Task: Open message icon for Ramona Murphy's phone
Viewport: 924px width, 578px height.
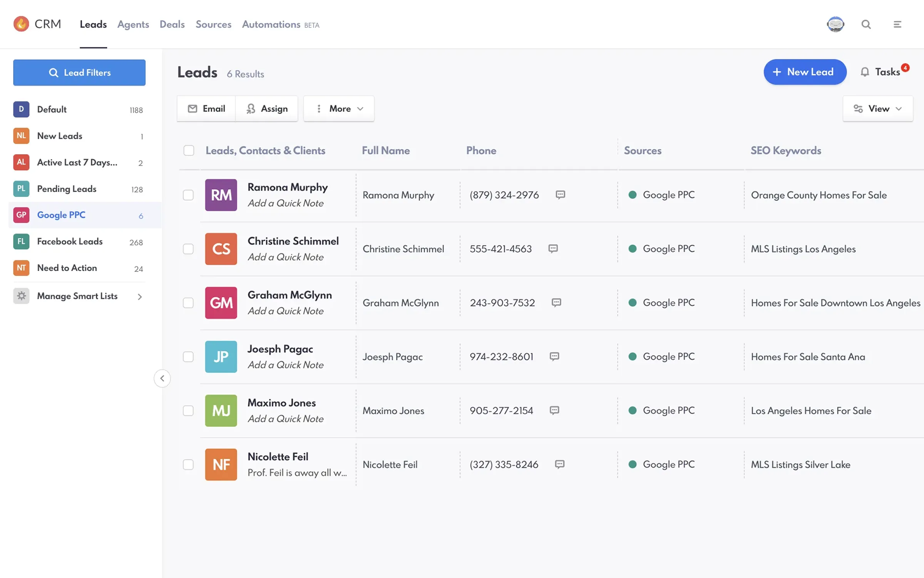Action: pyautogui.click(x=560, y=195)
